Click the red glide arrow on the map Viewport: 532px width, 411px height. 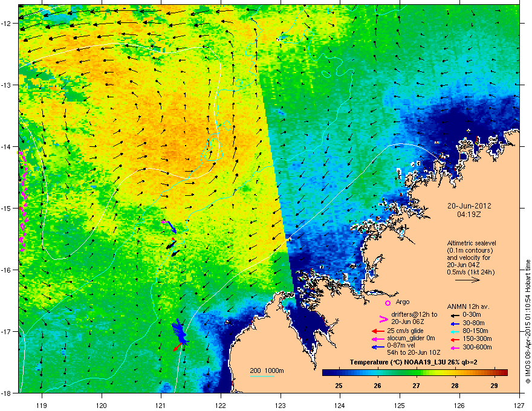[178, 348]
